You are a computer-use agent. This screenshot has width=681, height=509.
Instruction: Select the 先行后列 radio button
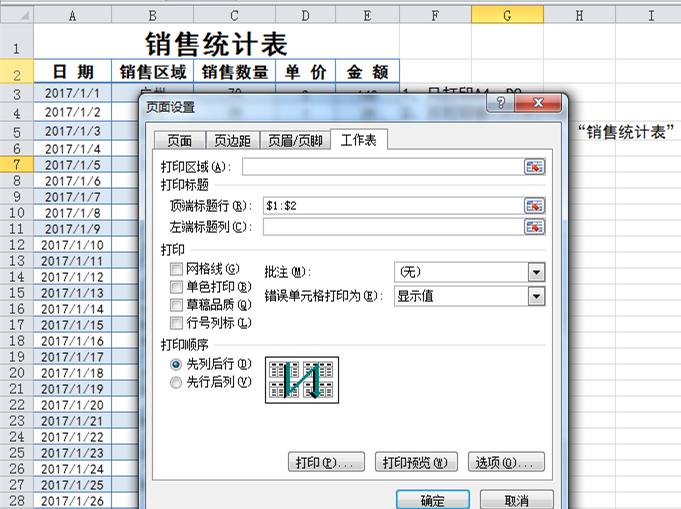175,382
